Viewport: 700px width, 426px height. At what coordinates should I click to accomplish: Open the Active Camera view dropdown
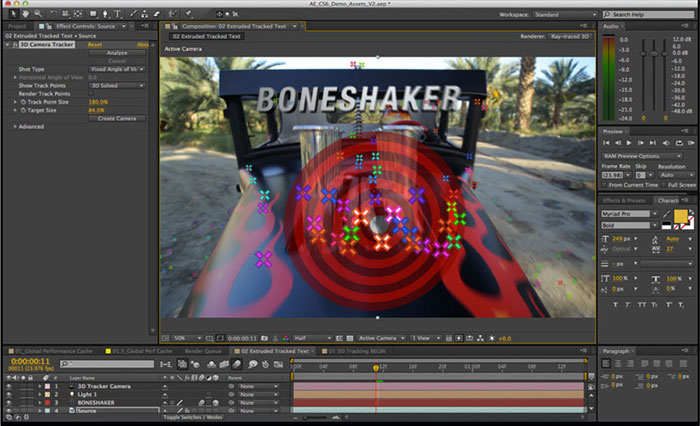click(381, 338)
